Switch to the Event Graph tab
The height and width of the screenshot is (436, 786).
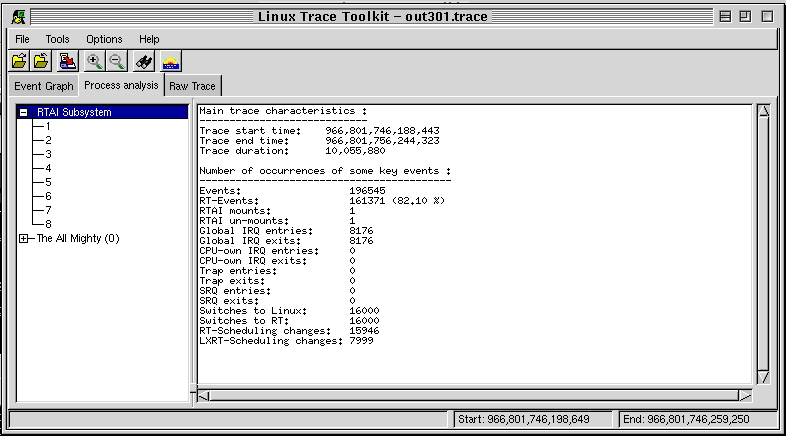pos(44,86)
